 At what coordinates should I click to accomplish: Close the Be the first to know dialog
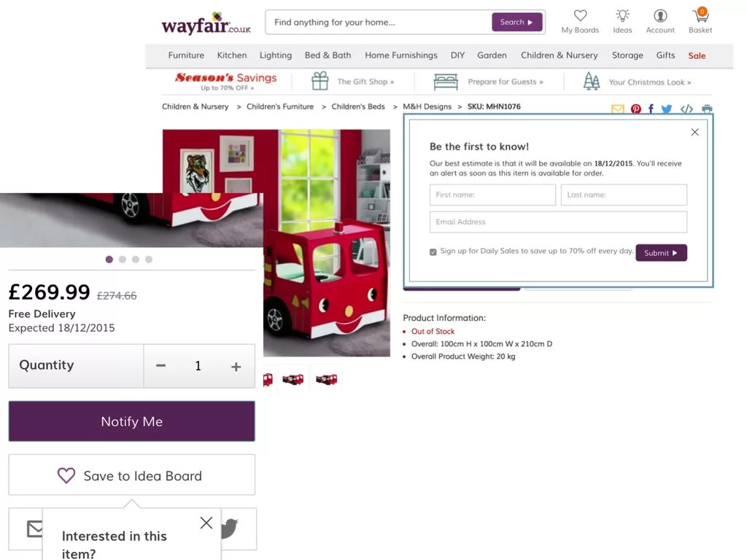[x=695, y=132]
